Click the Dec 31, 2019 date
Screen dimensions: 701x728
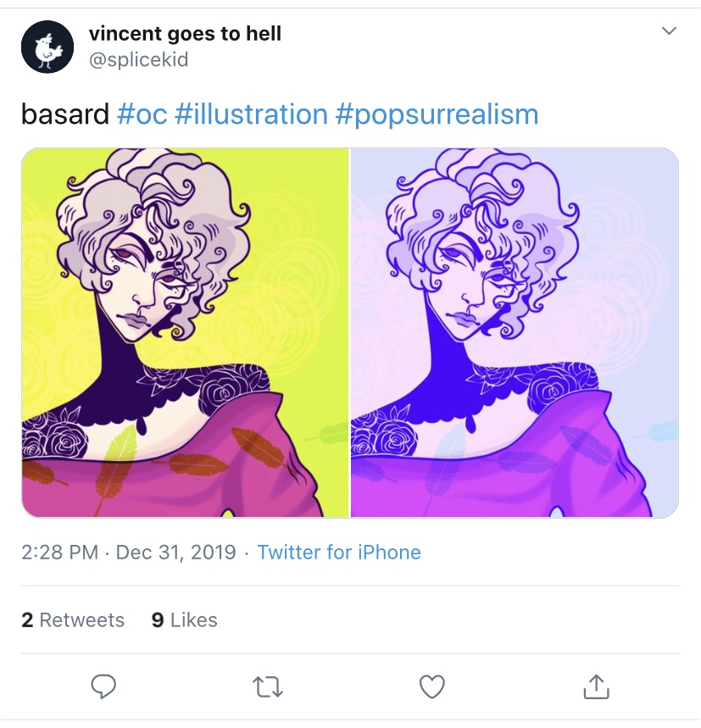click(176, 553)
